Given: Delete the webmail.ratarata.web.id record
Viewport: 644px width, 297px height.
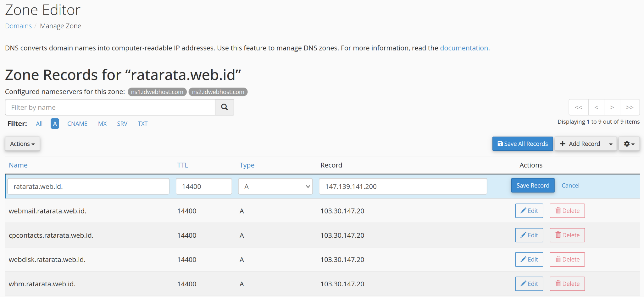Looking at the screenshot, I should (567, 211).
